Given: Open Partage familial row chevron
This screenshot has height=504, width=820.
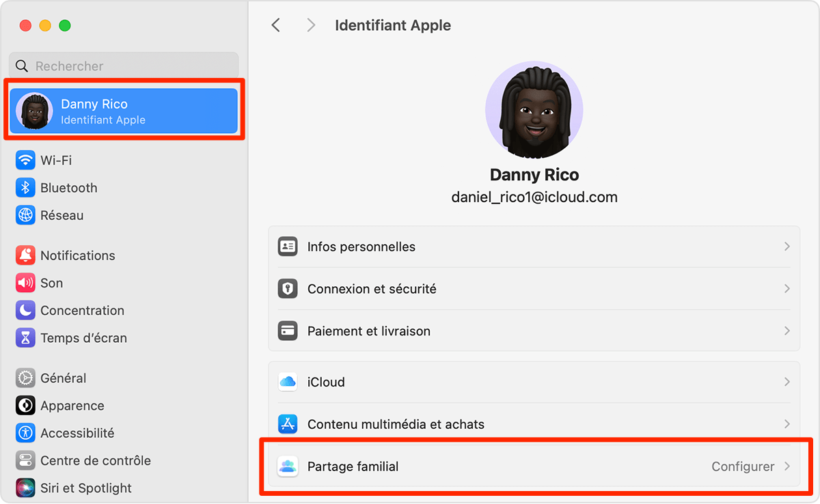Looking at the screenshot, I should [x=787, y=466].
